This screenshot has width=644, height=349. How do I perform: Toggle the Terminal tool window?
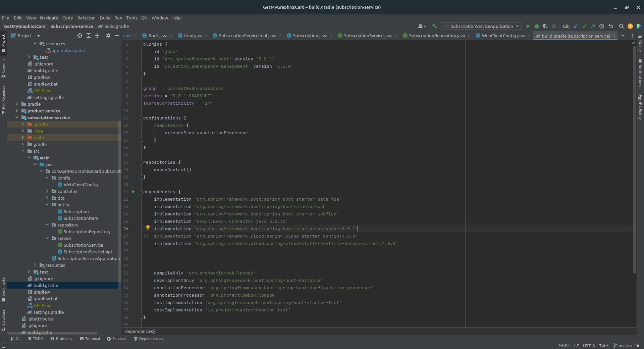point(90,339)
